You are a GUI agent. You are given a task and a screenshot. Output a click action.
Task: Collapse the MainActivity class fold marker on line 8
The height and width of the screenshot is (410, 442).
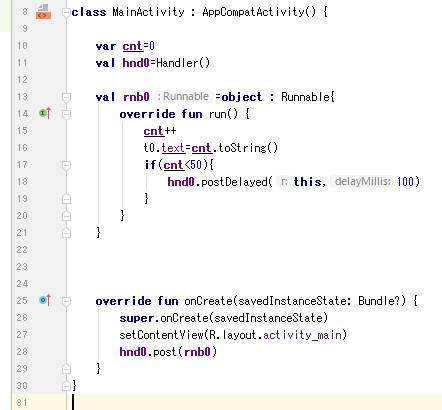(x=66, y=13)
